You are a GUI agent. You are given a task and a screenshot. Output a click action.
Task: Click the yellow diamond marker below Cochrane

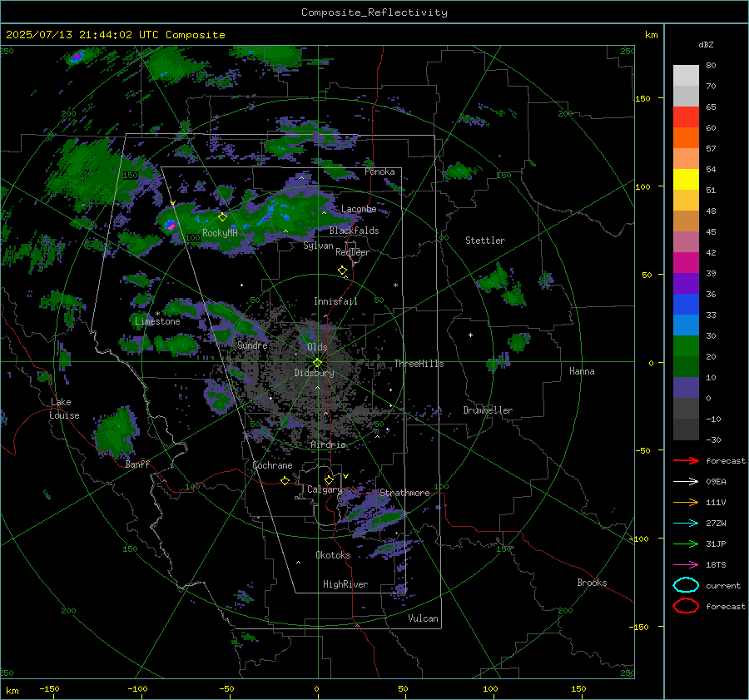coord(285,480)
